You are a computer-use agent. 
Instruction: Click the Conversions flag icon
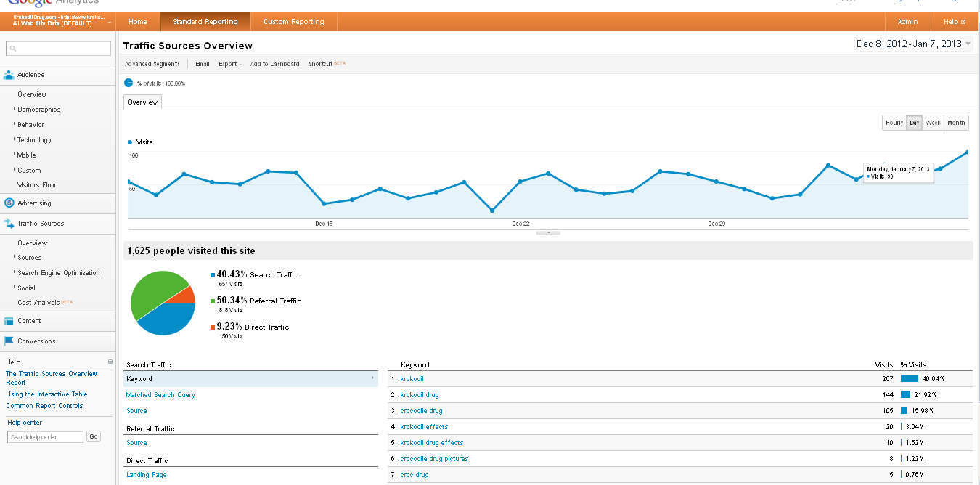9,341
